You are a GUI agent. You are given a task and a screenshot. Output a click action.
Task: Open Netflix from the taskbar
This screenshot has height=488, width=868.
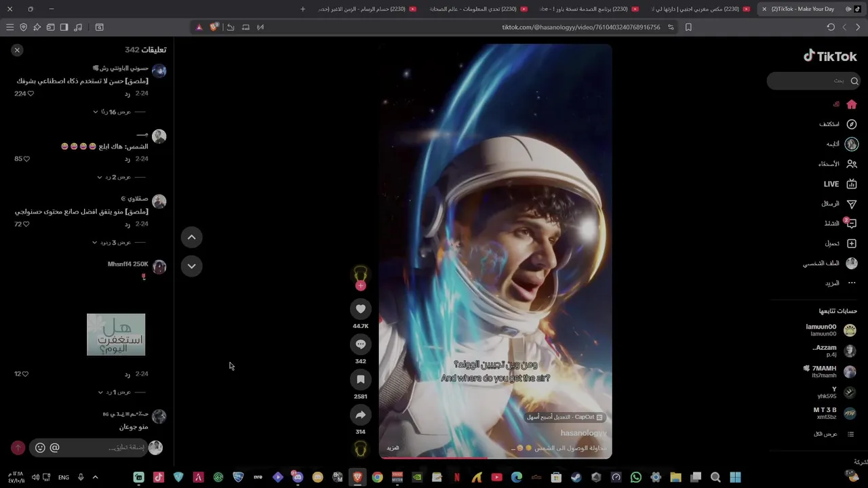(457, 477)
